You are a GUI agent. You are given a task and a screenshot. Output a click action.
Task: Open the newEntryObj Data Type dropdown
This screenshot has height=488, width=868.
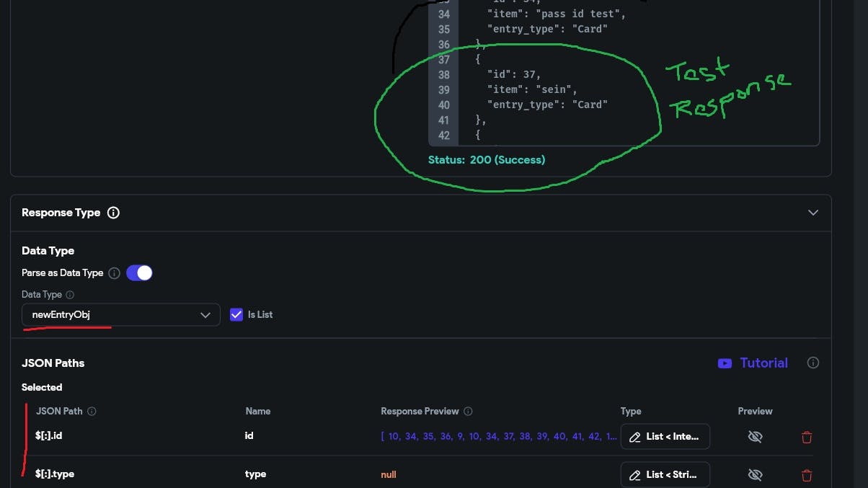coord(121,315)
